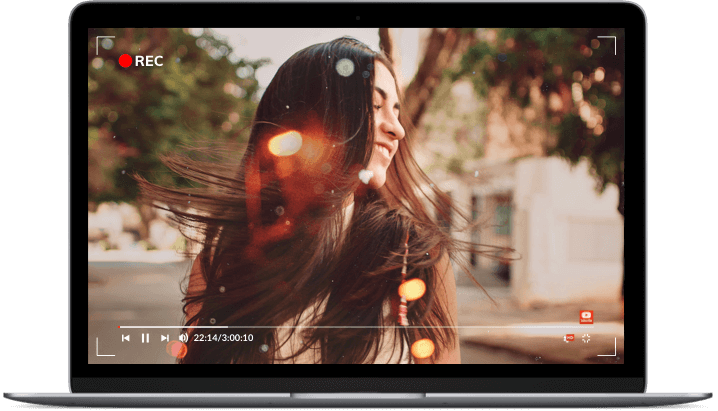Screen dimensions: 718x411
Task: Click the laptop webcam above the screen
Action: click(358, 17)
